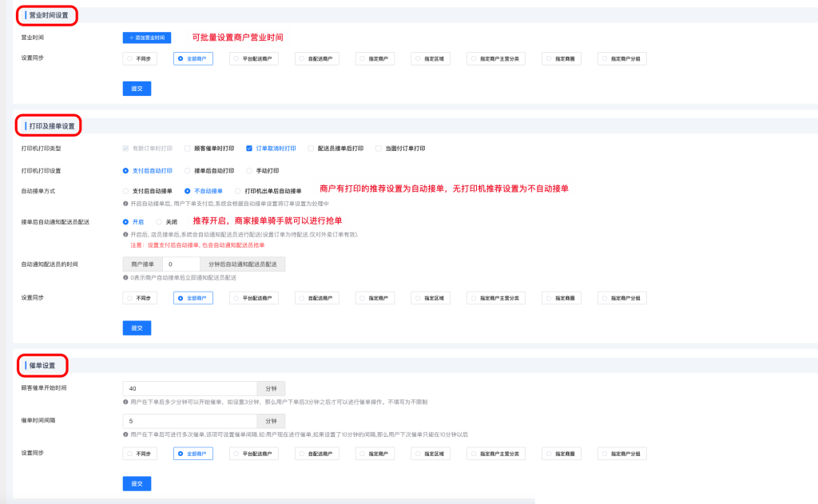
Task: Select 关闭 for auto-notify delivery rider
Action: pos(159,221)
